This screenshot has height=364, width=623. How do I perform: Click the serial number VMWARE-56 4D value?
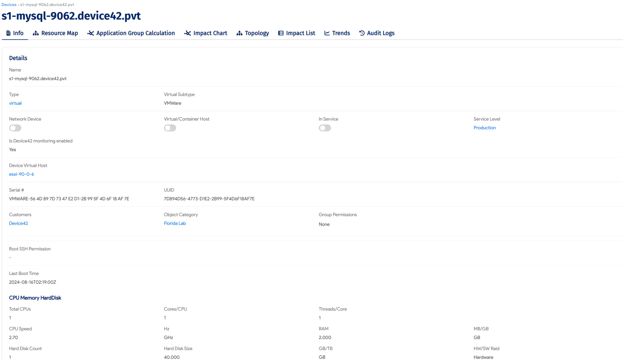click(69, 199)
